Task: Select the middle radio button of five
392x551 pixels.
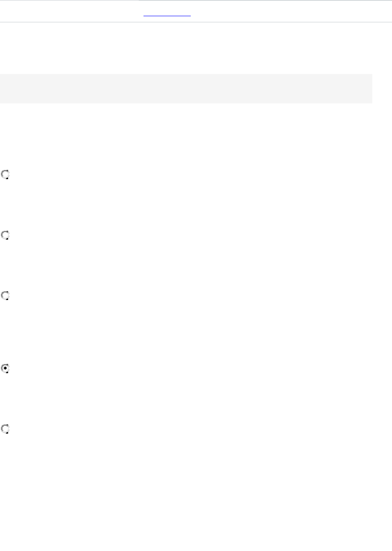Action: (x=6, y=296)
